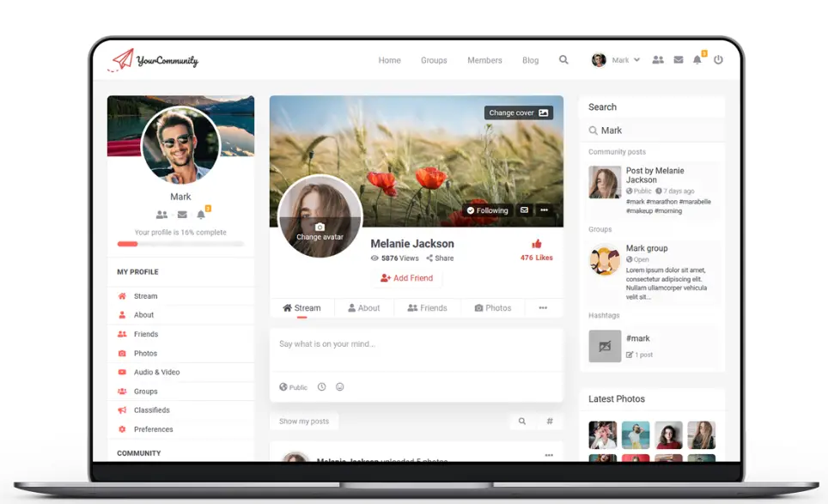
Task: Click the friends icon under Mark's name
Action: pyautogui.click(x=161, y=215)
